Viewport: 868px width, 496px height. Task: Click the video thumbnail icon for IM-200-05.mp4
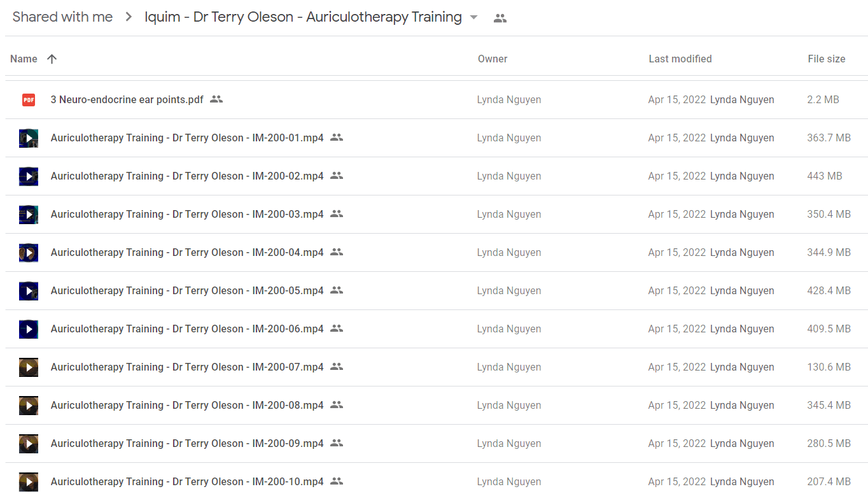pyautogui.click(x=29, y=291)
